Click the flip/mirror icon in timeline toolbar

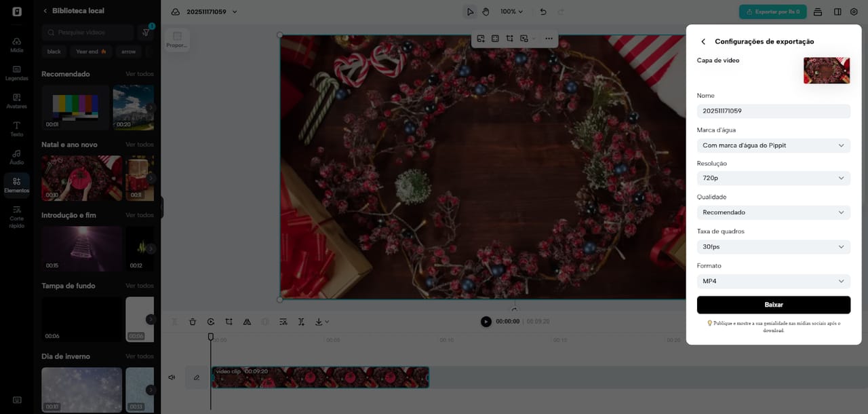(x=247, y=322)
